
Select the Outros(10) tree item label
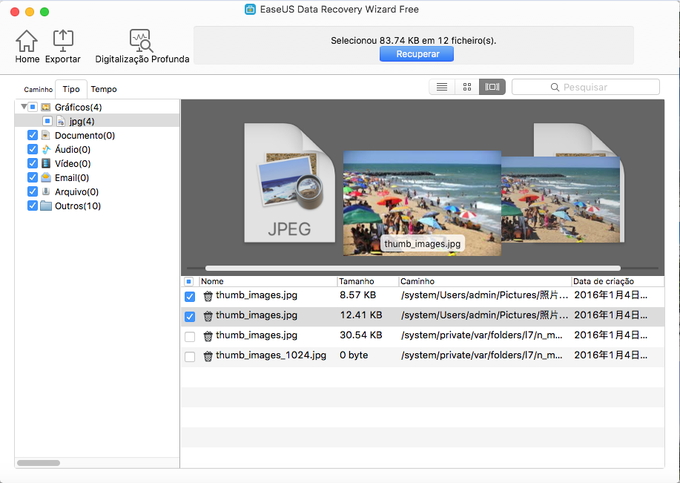78,206
